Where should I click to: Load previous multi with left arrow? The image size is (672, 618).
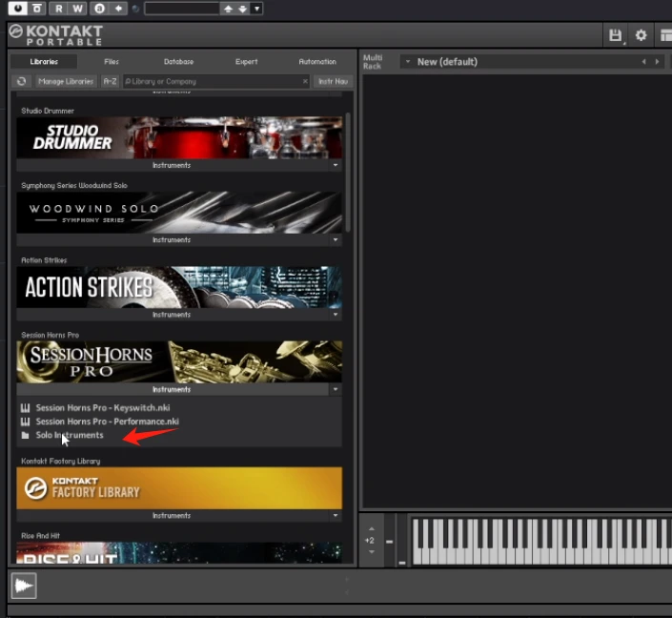pyautogui.click(x=643, y=62)
